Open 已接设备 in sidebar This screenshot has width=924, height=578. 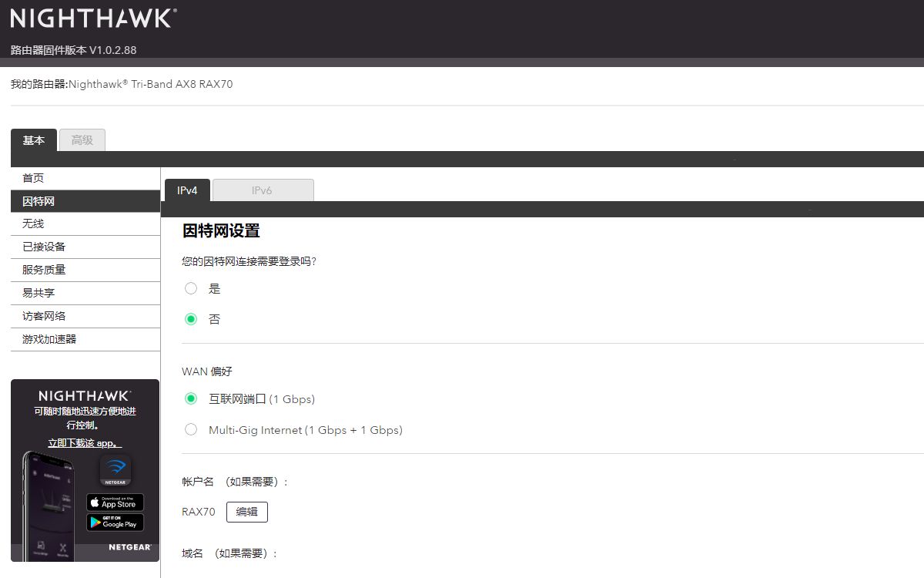(x=85, y=247)
